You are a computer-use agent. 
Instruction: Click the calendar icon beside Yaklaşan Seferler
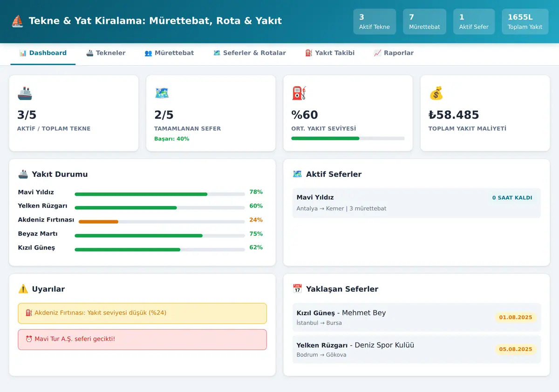(297, 289)
